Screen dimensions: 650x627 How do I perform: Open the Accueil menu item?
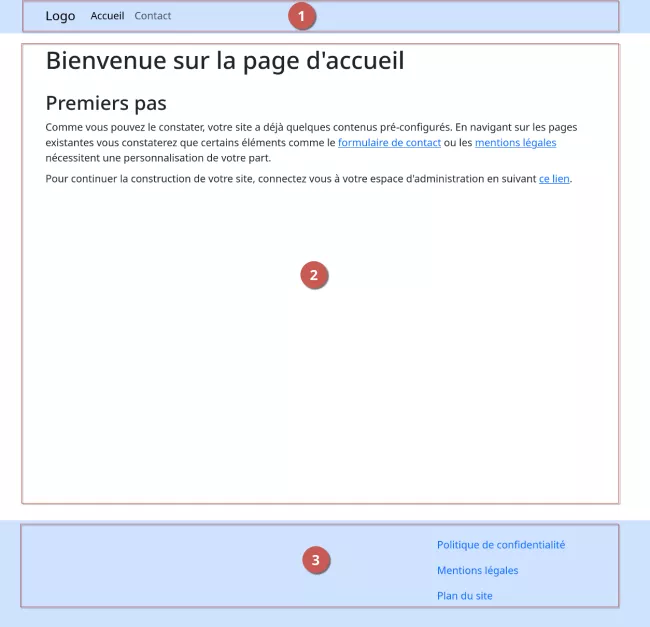(x=107, y=16)
